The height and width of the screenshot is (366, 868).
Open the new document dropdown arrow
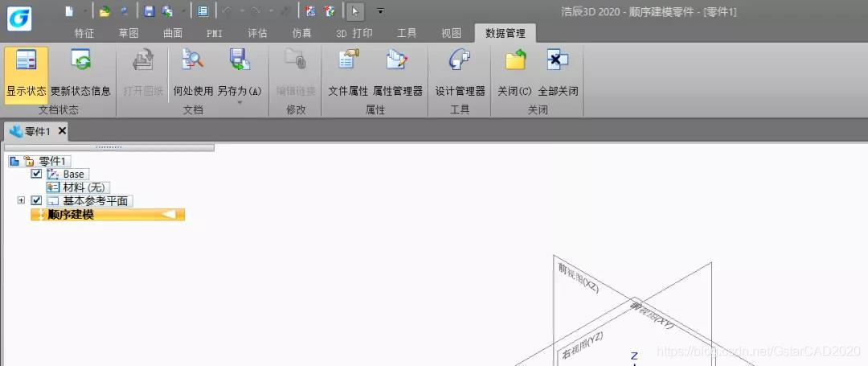point(85,11)
